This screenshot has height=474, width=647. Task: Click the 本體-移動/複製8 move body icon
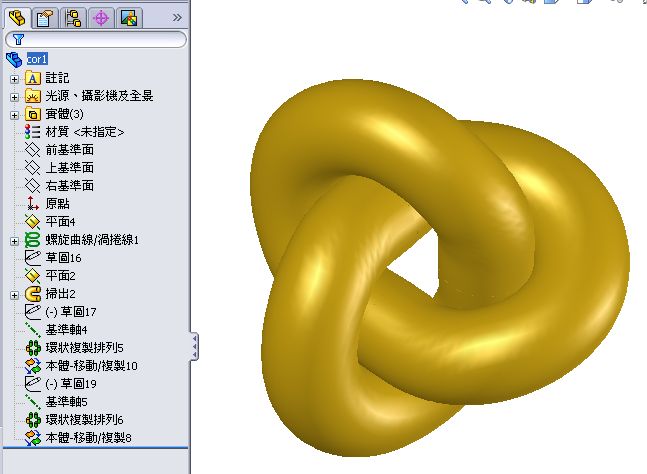coord(33,438)
